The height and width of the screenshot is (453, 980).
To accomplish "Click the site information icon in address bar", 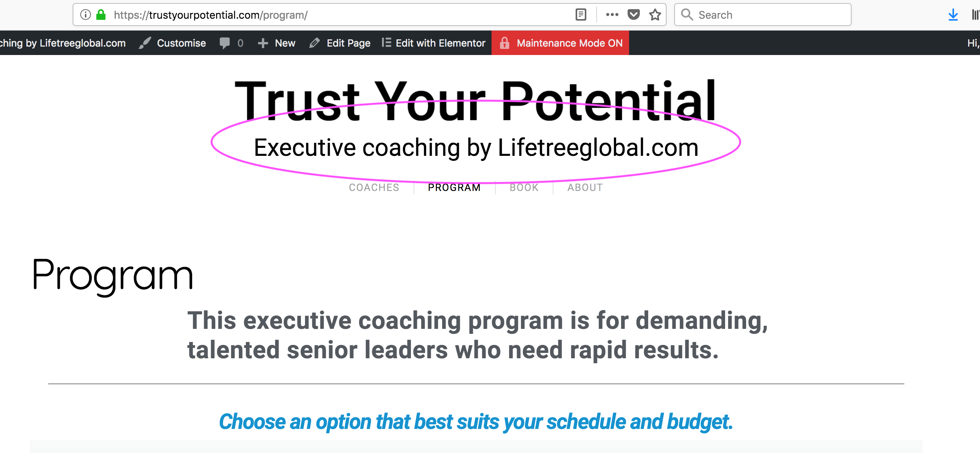I will pyautogui.click(x=86, y=15).
